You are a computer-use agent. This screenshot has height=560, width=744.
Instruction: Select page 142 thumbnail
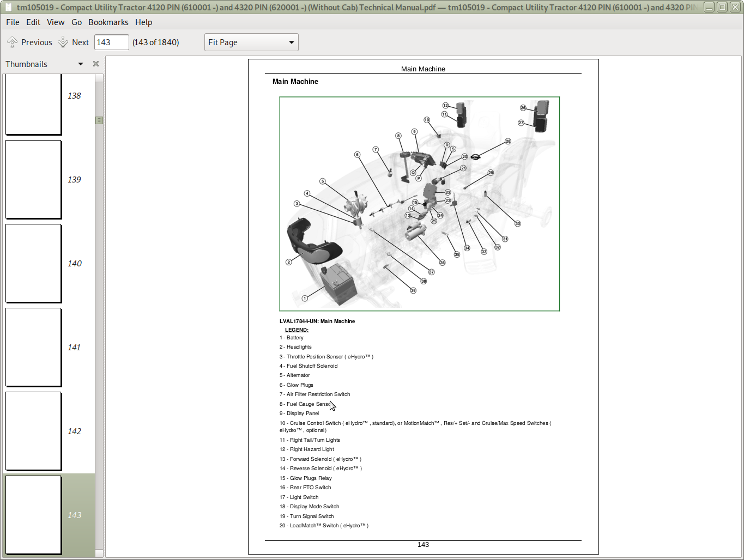point(33,431)
